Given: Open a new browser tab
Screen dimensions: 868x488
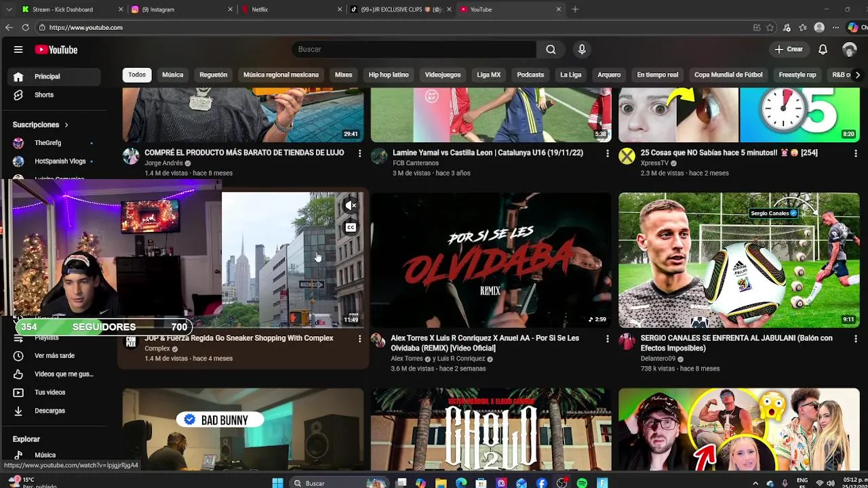Looking at the screenshot, I should click(x=575, y=9).
